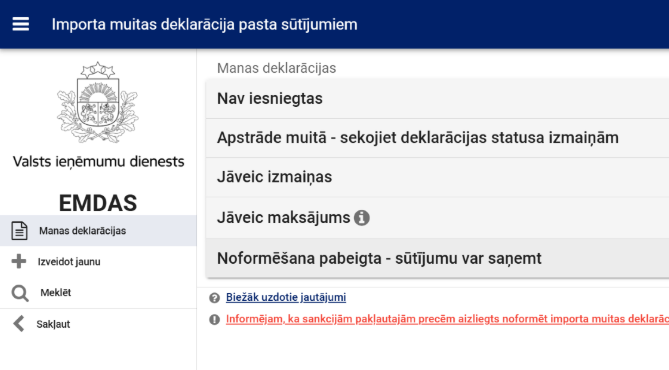669x370 pixels.
Task: Expand the Apstrāde muitā status section
Action: [437, 138]
